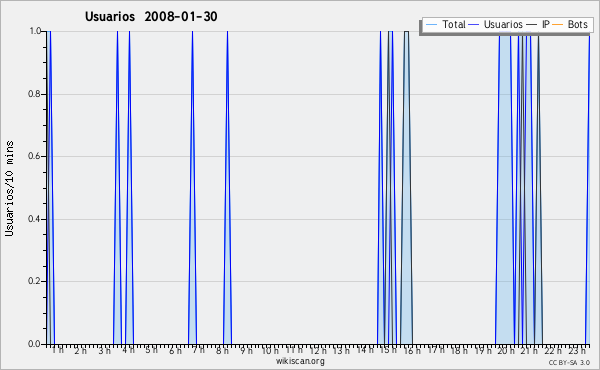Screen dimensions: 600x370
Task: Click the 'wikiscan.org' caption
Action: pos(300,361)
